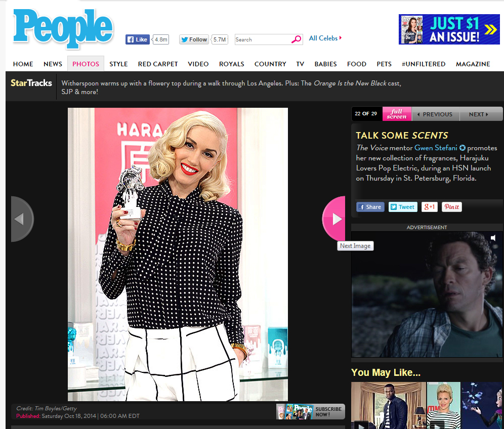Like People on Facebook

tap(138, 39)
